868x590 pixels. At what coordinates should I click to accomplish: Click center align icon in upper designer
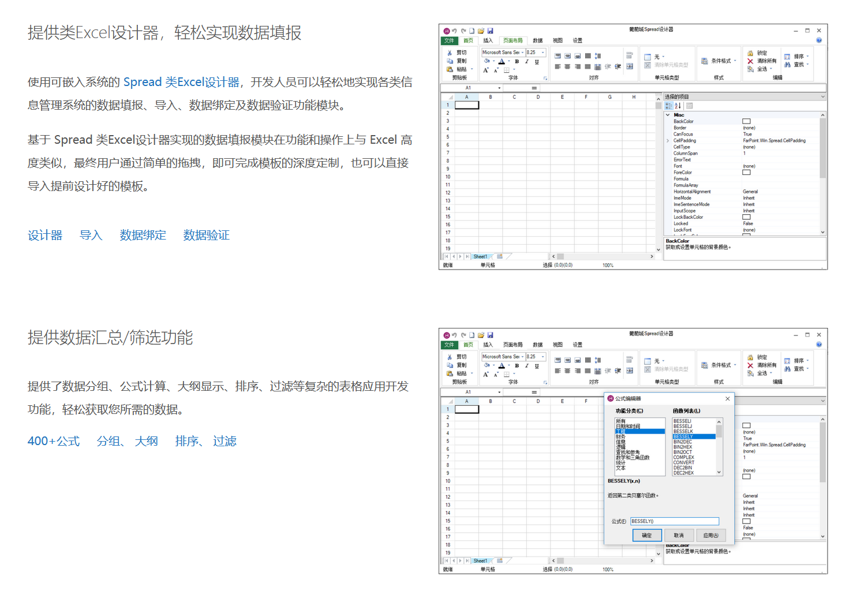[567, 67]
